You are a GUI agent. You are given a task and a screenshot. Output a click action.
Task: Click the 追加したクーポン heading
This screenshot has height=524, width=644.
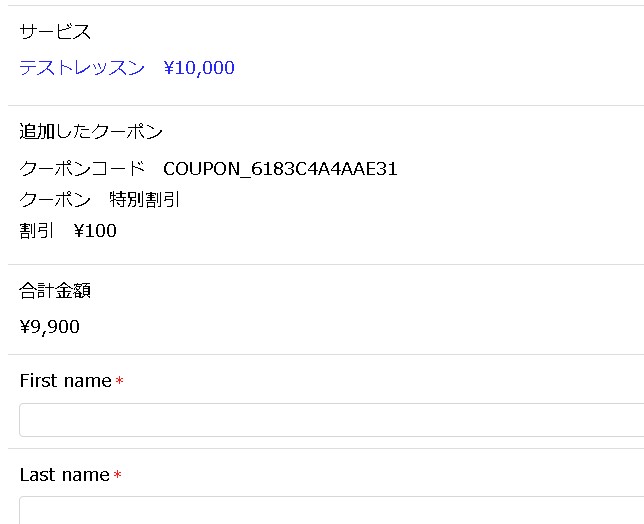click(x=91, y=131)
